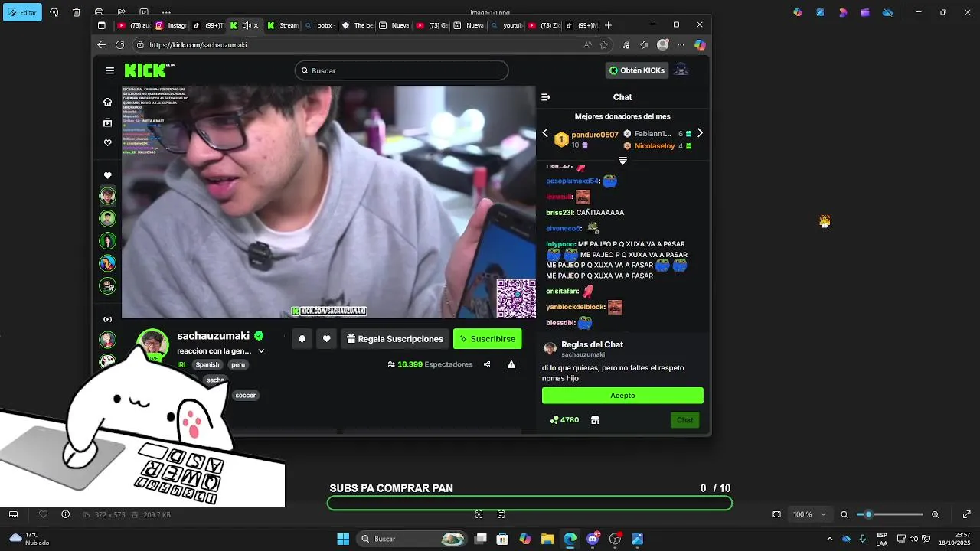Zoom in with the plus magnifier
Image resolution: width=980 pixels, height=551 pixels.
click(x=936, y=514)
